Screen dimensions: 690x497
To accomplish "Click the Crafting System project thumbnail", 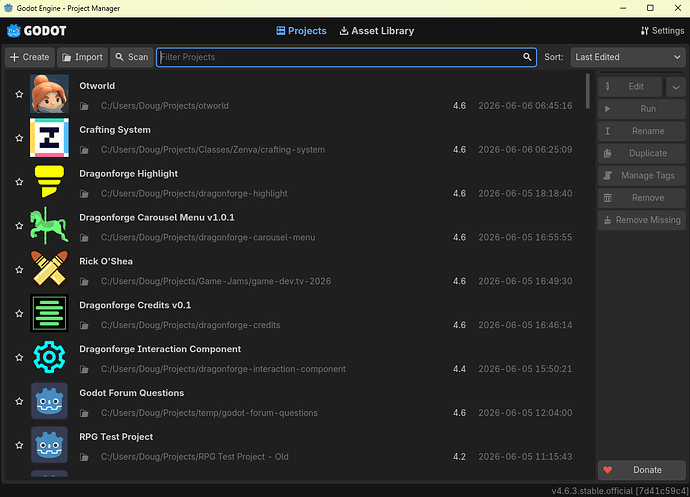I will tap(49, 138).
